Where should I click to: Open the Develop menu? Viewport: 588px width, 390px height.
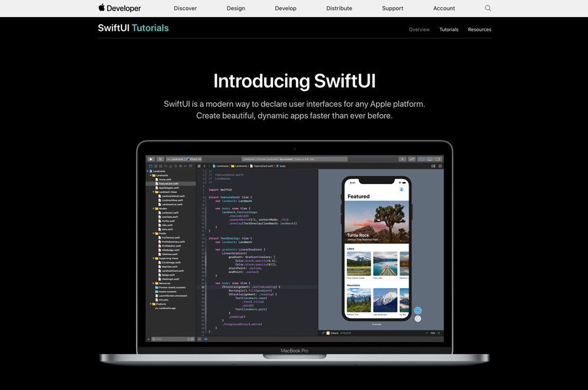pyautogui.click(x=285, y=8)
